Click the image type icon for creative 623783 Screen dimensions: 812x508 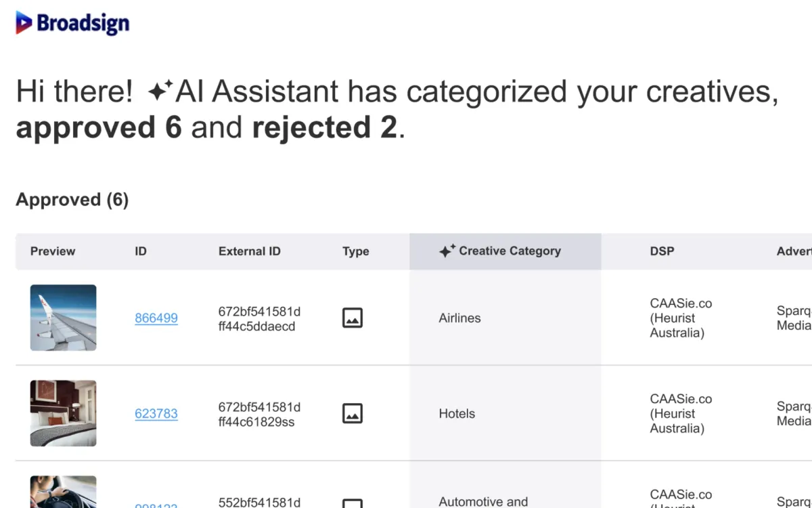click(x=353, y=413)
